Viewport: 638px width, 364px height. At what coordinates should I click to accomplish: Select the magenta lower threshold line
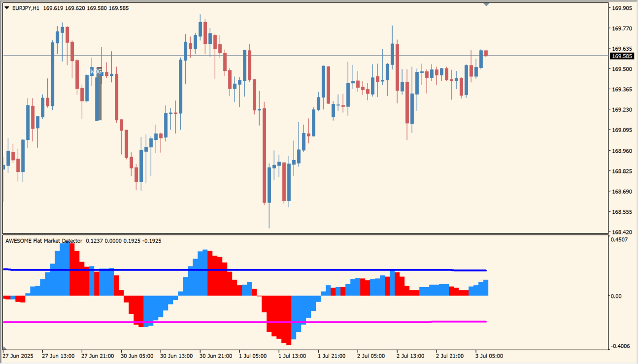[x=245, y=322]
